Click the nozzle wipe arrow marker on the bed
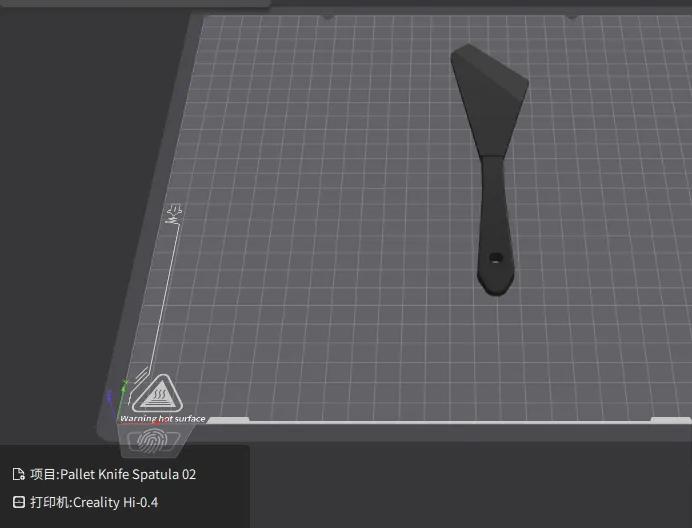 174,214
